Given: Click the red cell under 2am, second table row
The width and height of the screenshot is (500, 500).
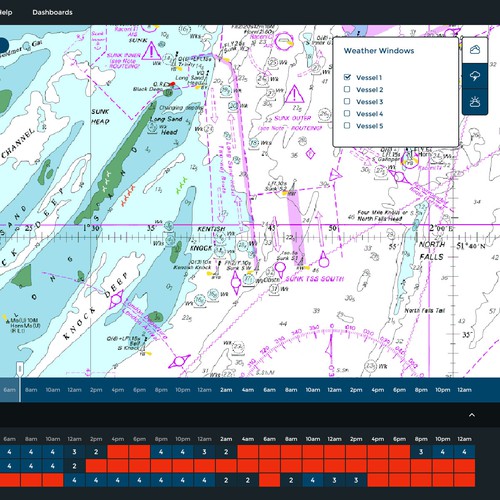Looking at the screenshot, I should pos(226,466).
